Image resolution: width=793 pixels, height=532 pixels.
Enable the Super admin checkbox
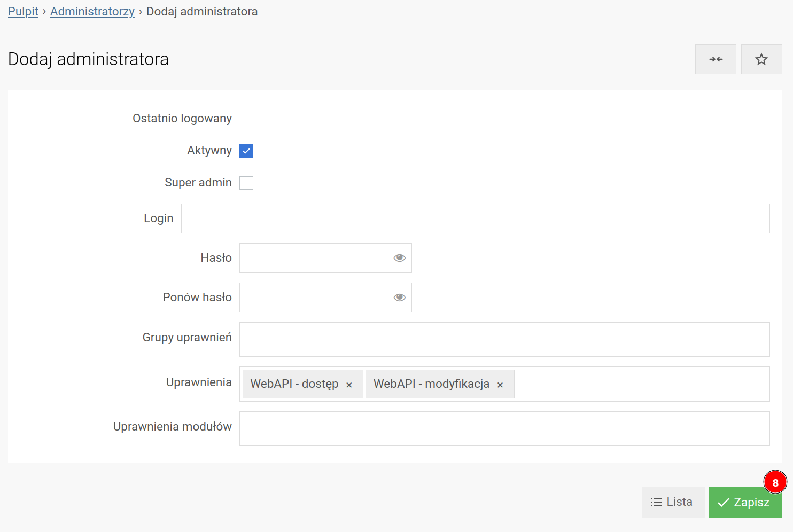tap(246, 183)
